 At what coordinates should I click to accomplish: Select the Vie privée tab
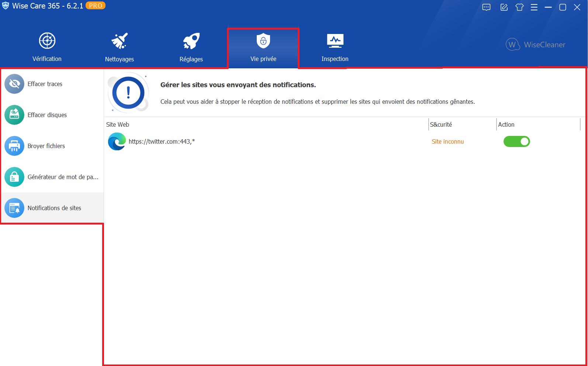click(263, 48)
